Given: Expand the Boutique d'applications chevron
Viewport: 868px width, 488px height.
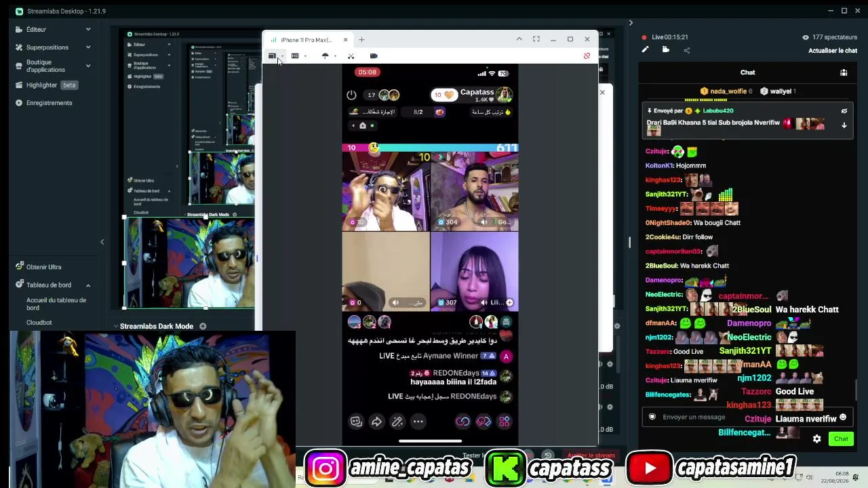Looking at the screenshot, I should pyautogui.click(x=88, y=66).
